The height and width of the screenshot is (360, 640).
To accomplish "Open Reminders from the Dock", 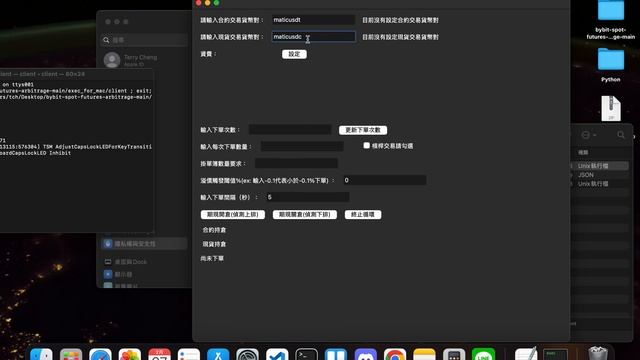I will (x=189, y=355).
